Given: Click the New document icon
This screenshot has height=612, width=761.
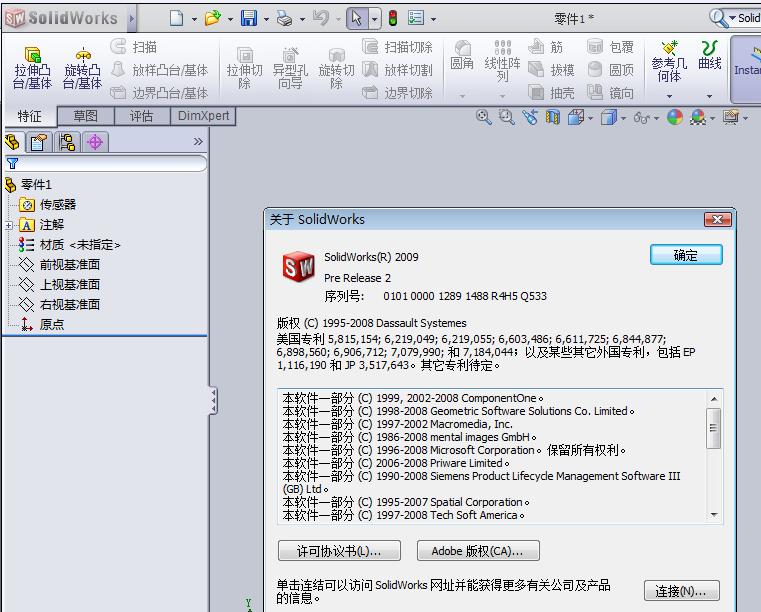Looking at the screenshot, I should [x=177, y=18].
